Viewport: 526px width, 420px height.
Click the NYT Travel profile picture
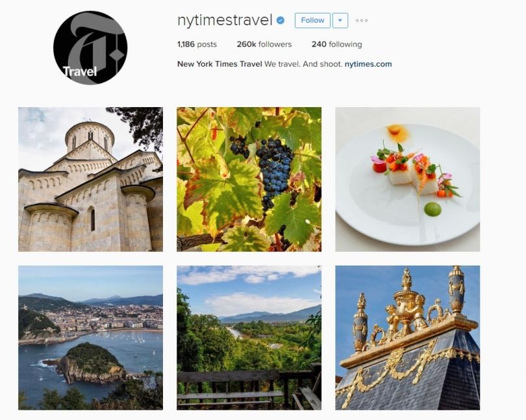(x=90, y=47)
